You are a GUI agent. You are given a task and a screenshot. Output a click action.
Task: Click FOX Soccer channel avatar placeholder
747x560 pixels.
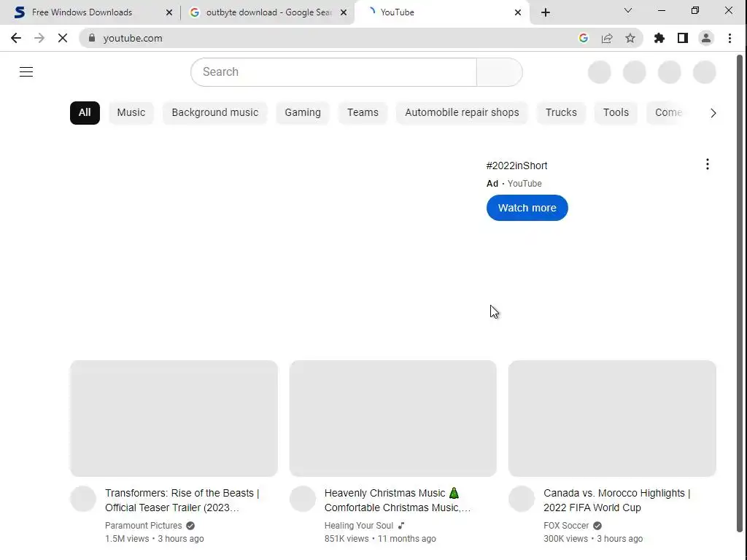pos(522,499)
